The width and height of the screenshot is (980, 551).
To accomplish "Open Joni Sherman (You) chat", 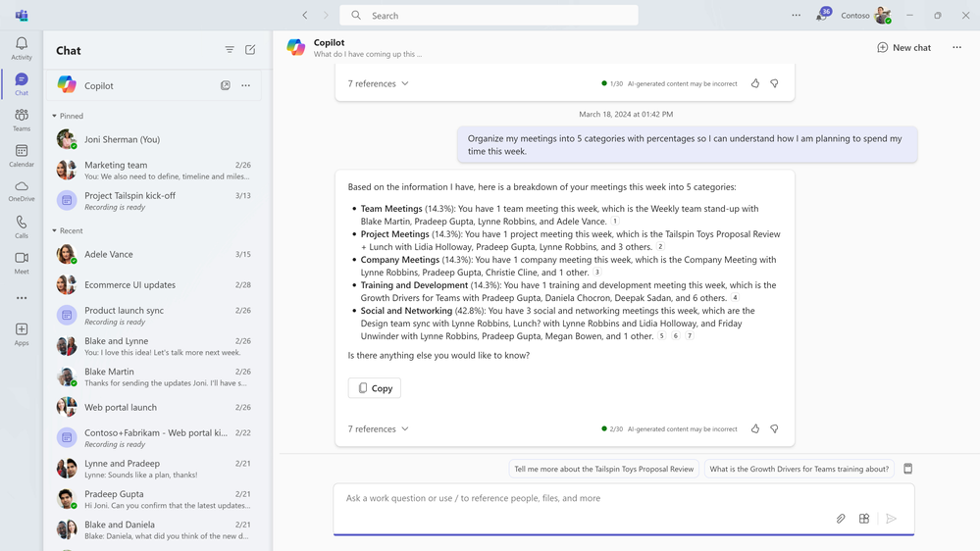I will (x=154, y=139).
